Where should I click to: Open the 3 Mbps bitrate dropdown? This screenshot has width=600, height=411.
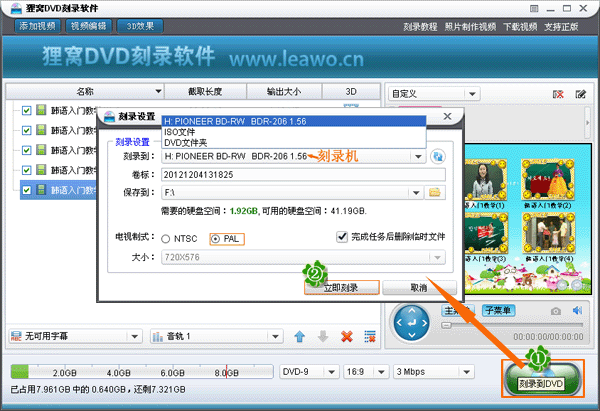(x=466, y=372)
